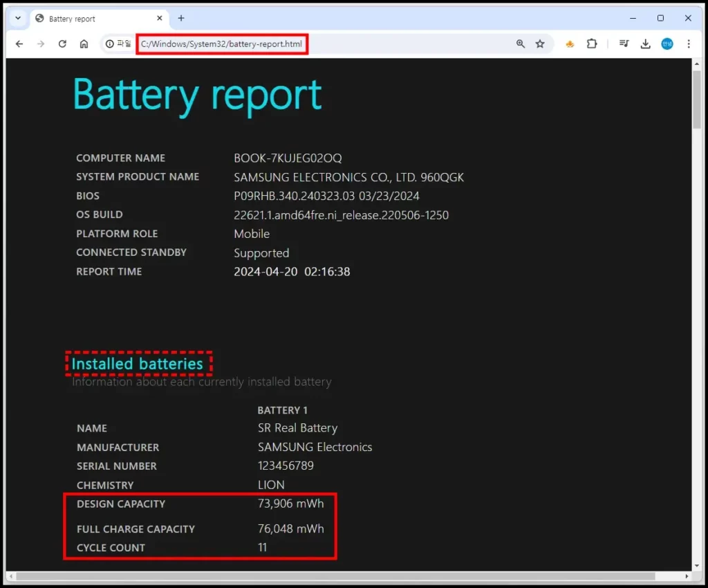Close the Battery report tab
The height and width of the screenshot is (588, 708).
(160, 18)
